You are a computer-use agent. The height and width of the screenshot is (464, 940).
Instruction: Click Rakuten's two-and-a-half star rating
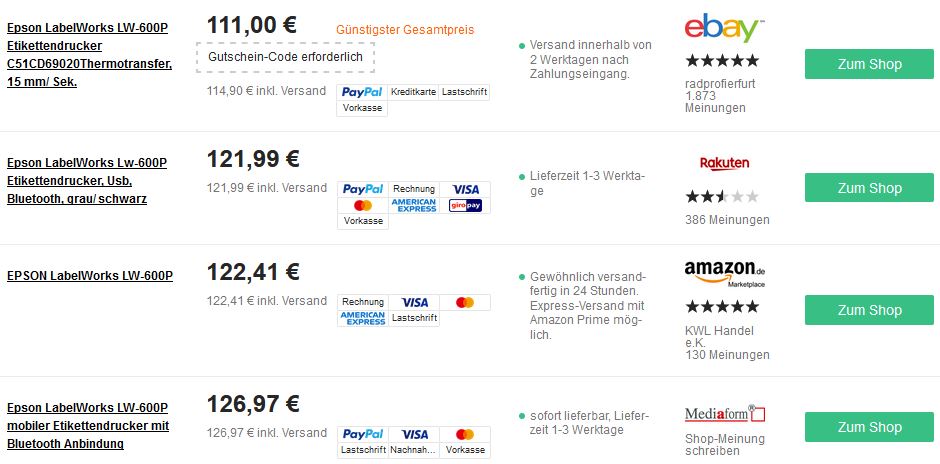(722, 197)
